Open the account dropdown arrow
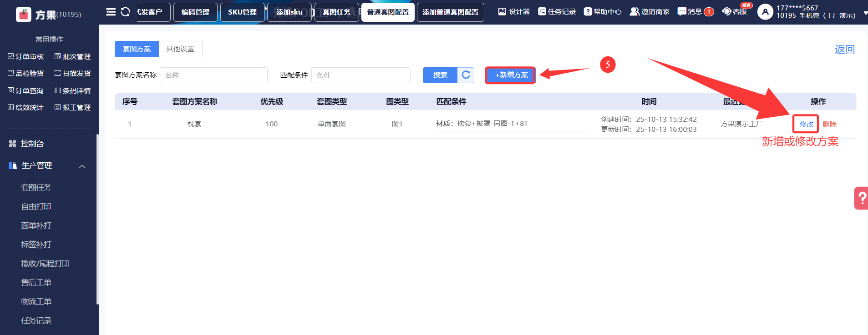The image size is (868, 335). click(865, 14)
